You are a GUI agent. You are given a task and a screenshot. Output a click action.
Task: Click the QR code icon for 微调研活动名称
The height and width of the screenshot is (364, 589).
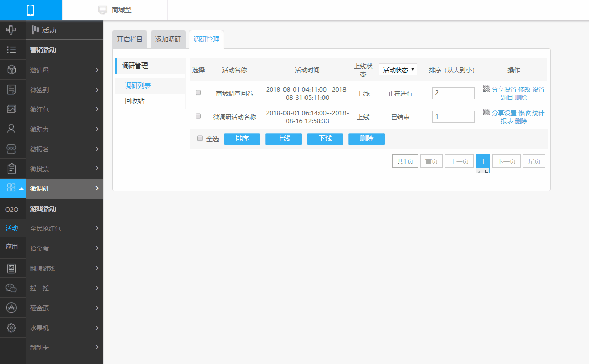(x=486, y=113)
